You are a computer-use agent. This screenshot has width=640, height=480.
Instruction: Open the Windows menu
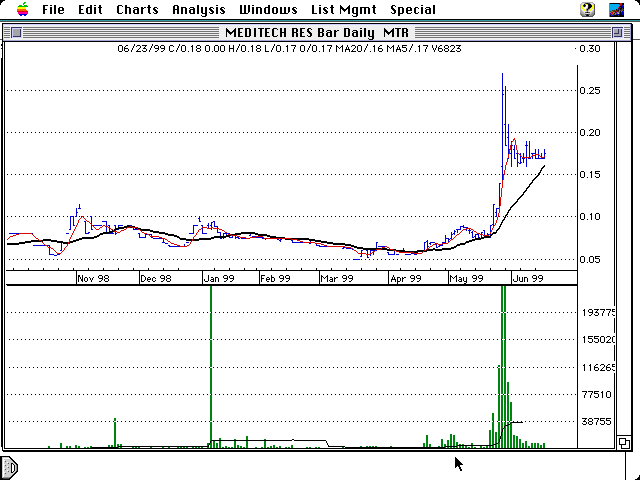tap(268, 9)
